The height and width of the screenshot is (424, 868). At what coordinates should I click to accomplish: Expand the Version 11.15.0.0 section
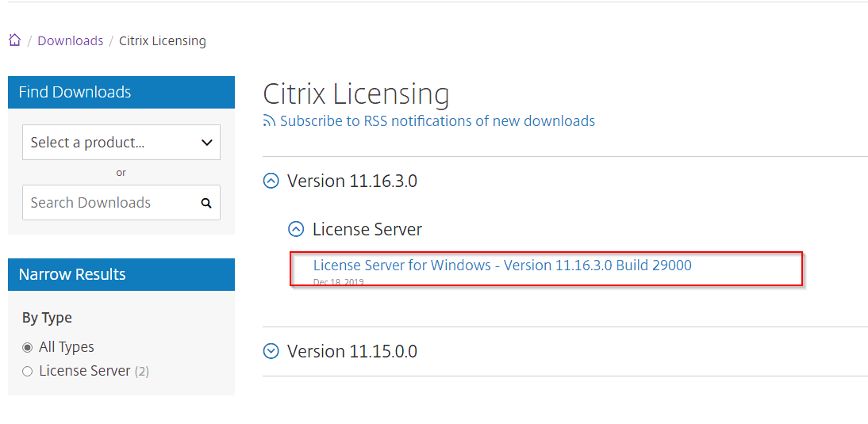(x=271, y=351)
